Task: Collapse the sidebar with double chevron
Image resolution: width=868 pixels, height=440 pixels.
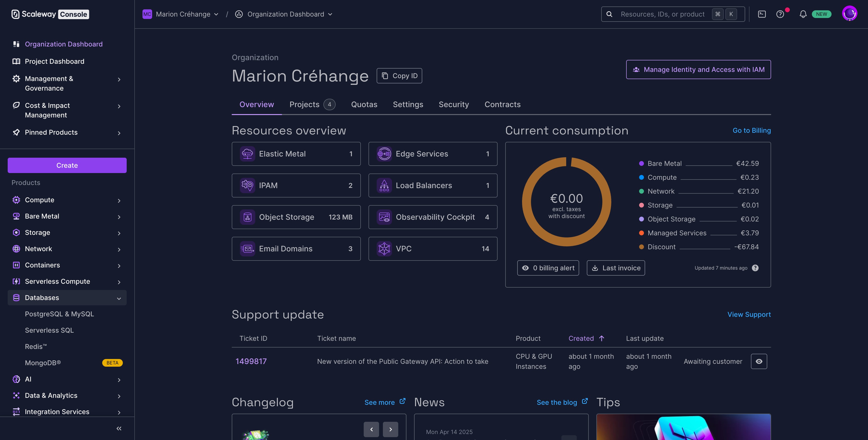Action: [x=119, y=428]
